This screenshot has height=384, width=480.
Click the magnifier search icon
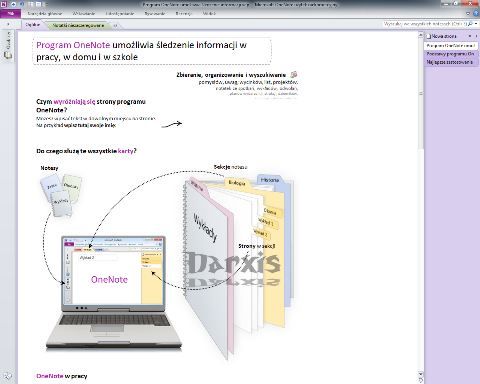click(x=469, y=24)
